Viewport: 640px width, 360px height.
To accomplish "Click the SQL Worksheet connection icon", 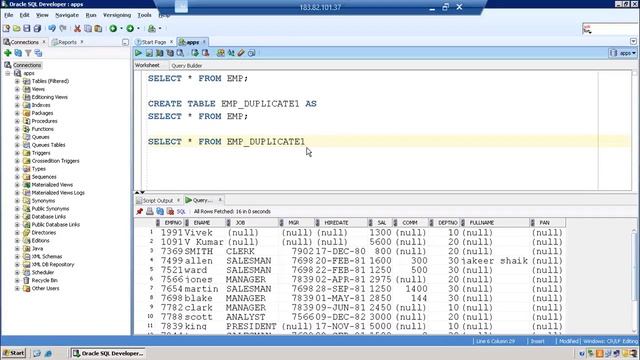I will [152, 29].
